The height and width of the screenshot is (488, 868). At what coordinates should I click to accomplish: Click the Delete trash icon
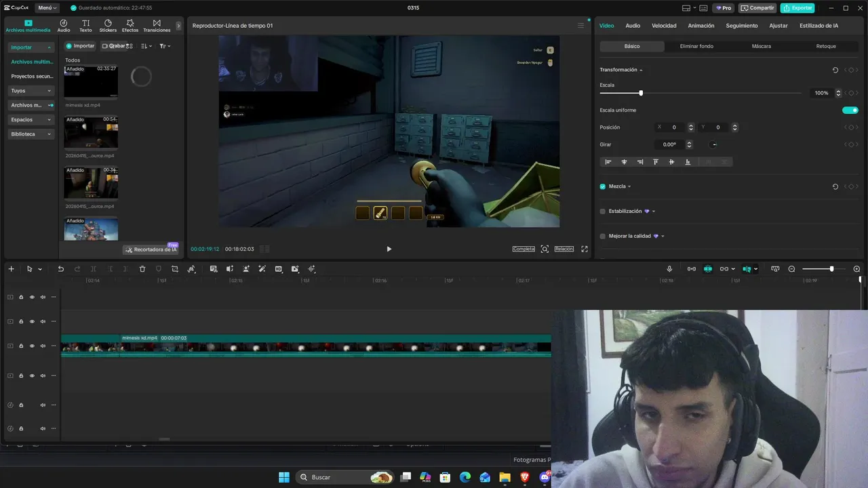(x=142, y=269)
